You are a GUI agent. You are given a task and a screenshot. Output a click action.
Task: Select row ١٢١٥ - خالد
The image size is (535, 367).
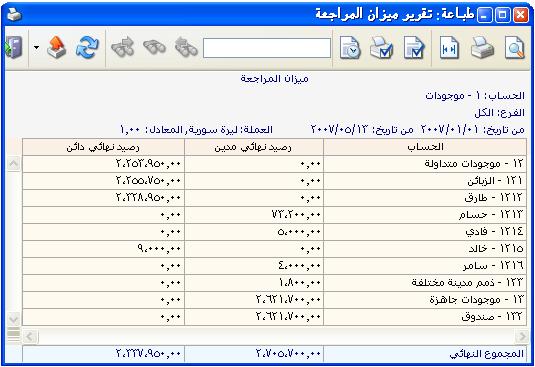coord(274,249)
